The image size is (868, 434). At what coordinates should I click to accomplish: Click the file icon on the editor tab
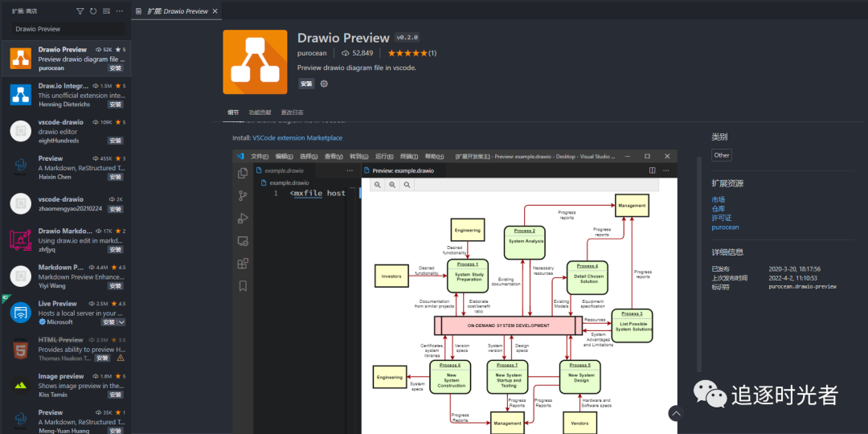tap(138, 11)
